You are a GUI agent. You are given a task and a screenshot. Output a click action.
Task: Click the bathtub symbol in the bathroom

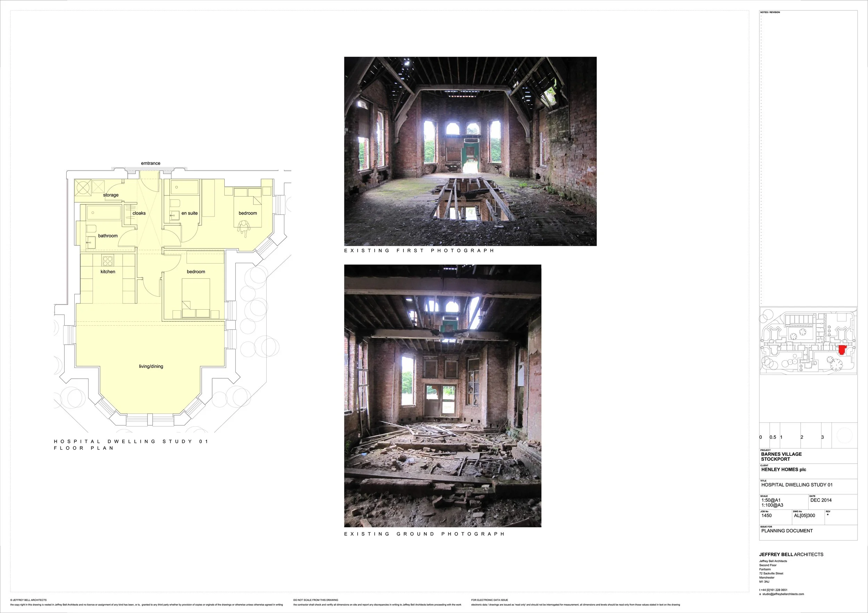pos(103,213)
